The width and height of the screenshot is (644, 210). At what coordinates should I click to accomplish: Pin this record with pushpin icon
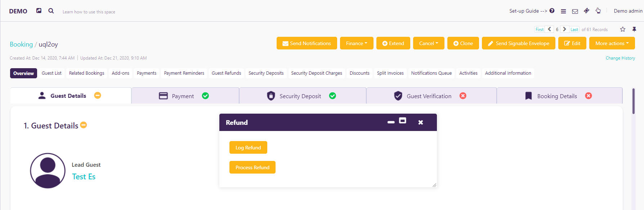click(x=634, y=29)
